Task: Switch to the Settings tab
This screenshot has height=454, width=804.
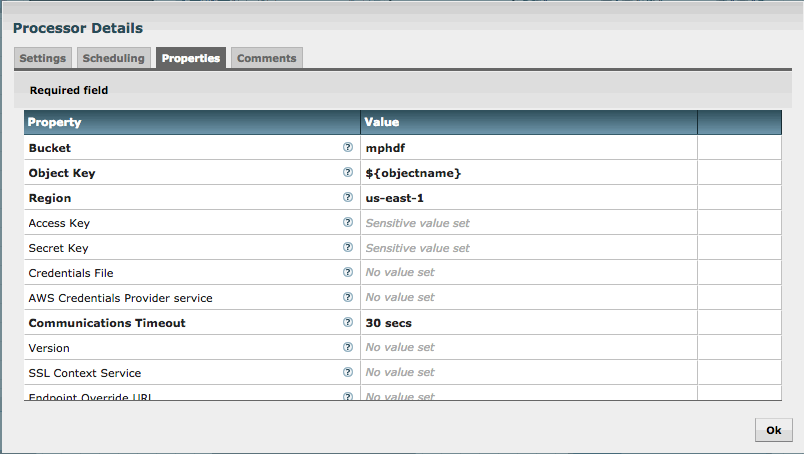Action: tap(43, 58)
